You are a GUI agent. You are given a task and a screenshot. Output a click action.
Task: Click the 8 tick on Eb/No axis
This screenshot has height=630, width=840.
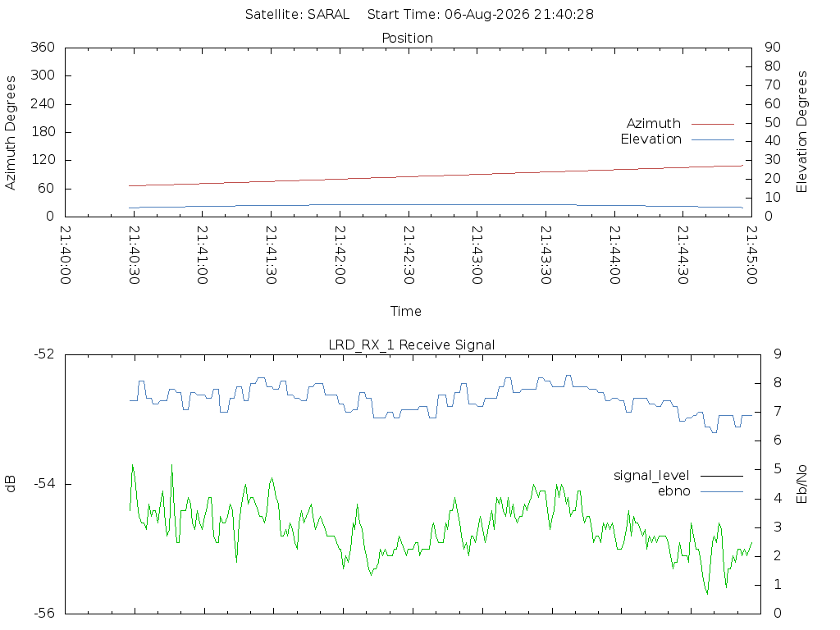pyautogui.click(x=778, y=383)
